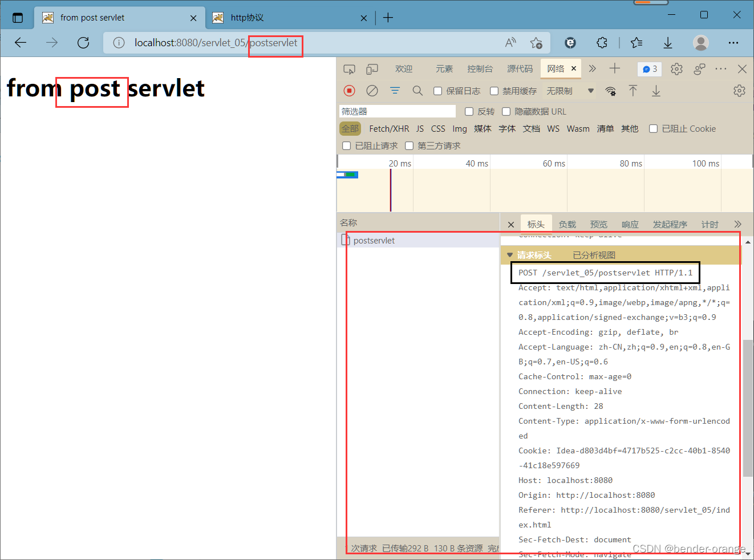Viewport: 754px width, 560px height.
Task: Check the 第三方请求 option
Action: click(409, 146)
